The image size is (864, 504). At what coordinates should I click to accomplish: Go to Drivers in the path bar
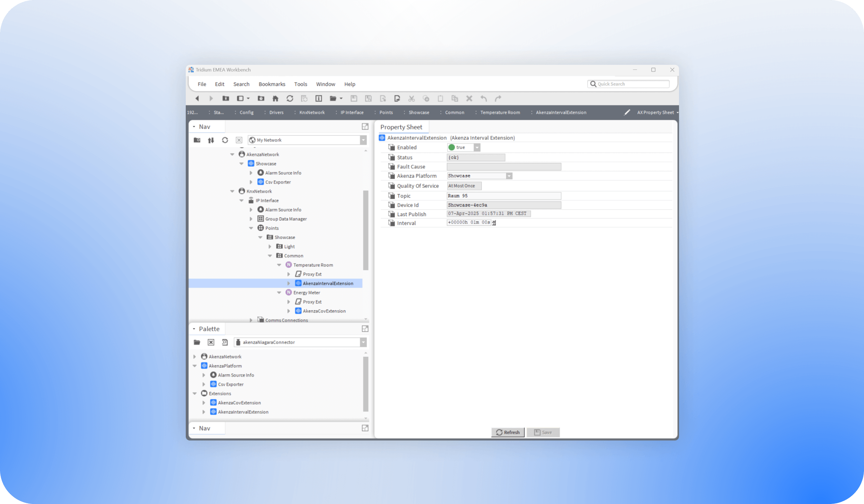[x=276, y=112]
